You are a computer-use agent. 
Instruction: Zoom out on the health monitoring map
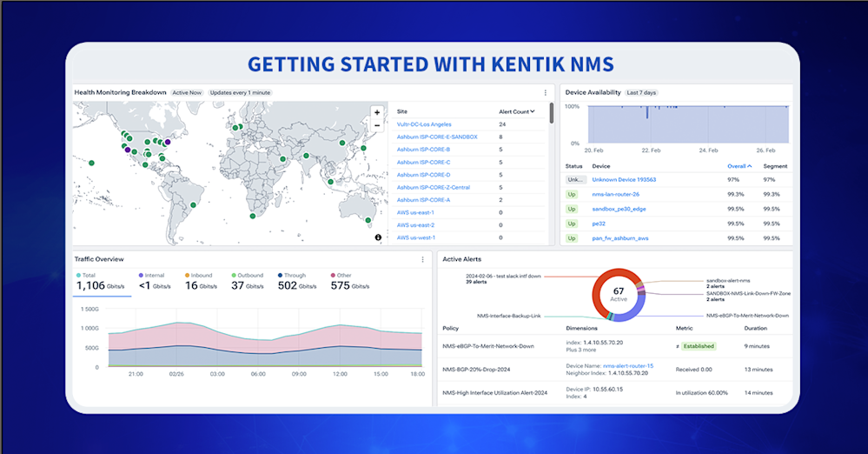(377, 126)
